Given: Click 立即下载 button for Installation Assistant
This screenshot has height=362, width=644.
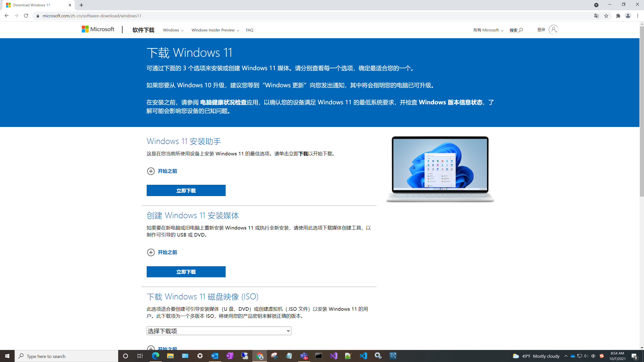Looking at the screenshot, I should (186, 191).
